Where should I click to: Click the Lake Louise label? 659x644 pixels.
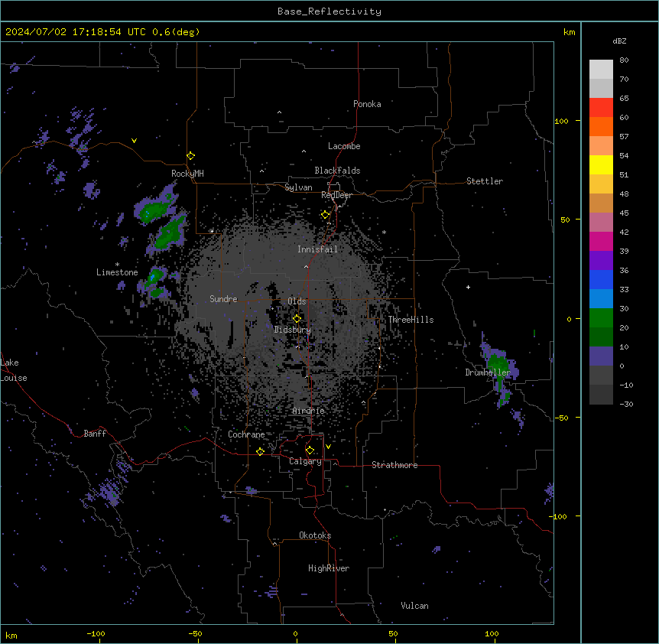point(14,370)
